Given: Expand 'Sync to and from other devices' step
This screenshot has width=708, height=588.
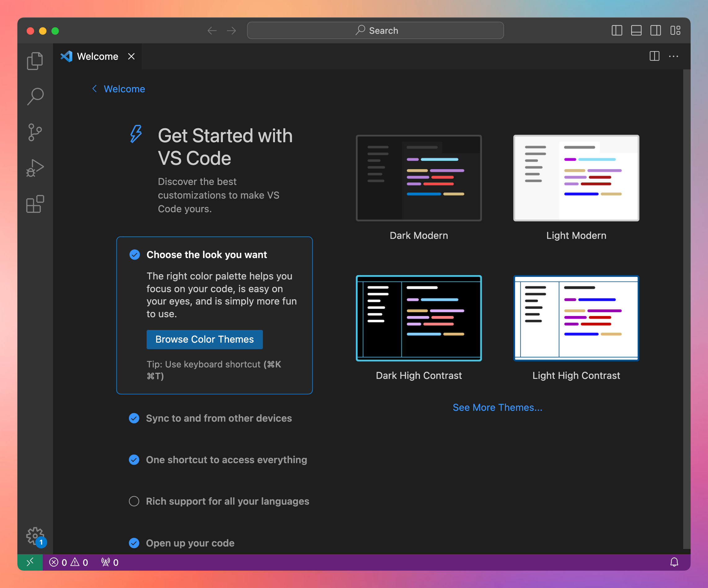Looking at the screenshot, I should pos(219,418).
